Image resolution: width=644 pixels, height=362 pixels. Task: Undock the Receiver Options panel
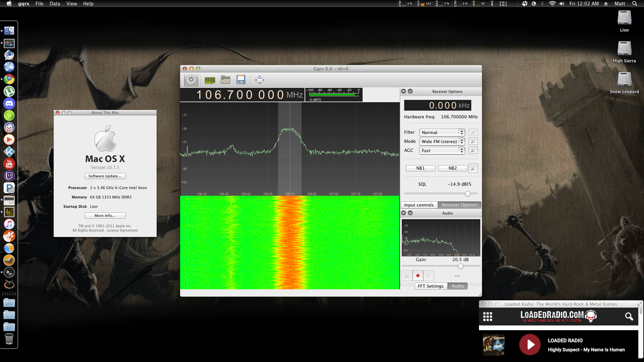(x=410, y=91)
